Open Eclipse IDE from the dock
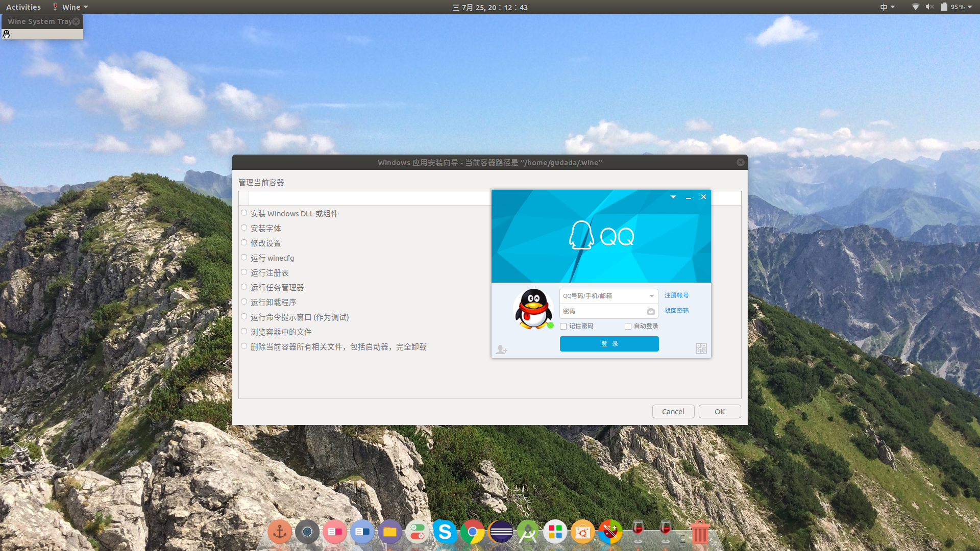The height and width of the screenshot is (551, 980). tap(501, 531)
